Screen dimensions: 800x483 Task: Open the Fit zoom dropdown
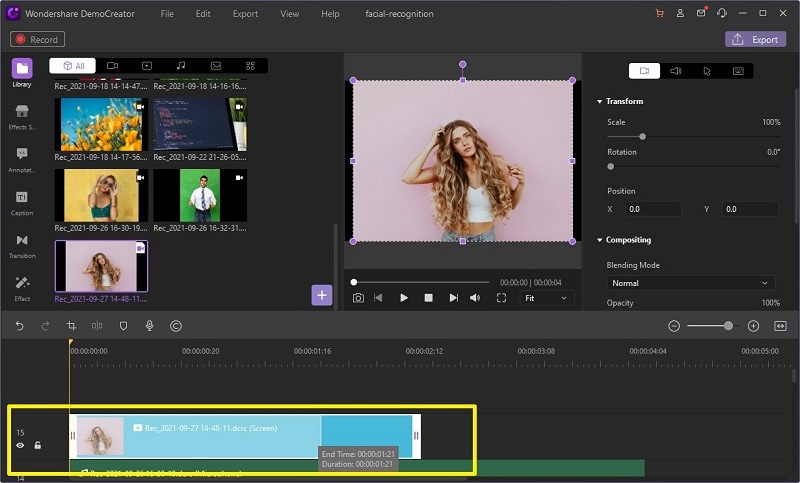547,298
